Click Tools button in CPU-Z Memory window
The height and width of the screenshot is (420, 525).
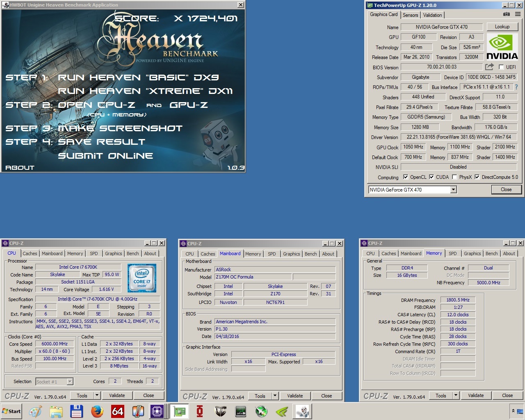point(441,395)
